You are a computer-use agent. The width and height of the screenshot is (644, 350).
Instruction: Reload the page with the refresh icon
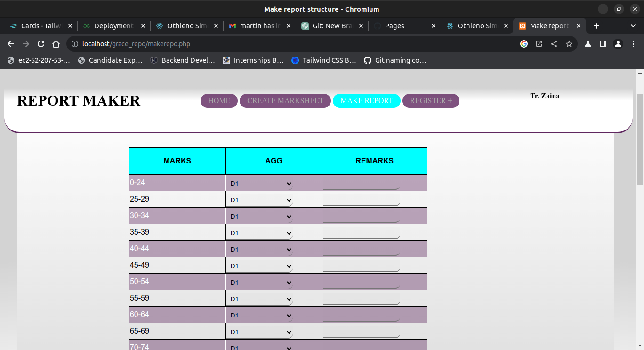tap(41, 44)
